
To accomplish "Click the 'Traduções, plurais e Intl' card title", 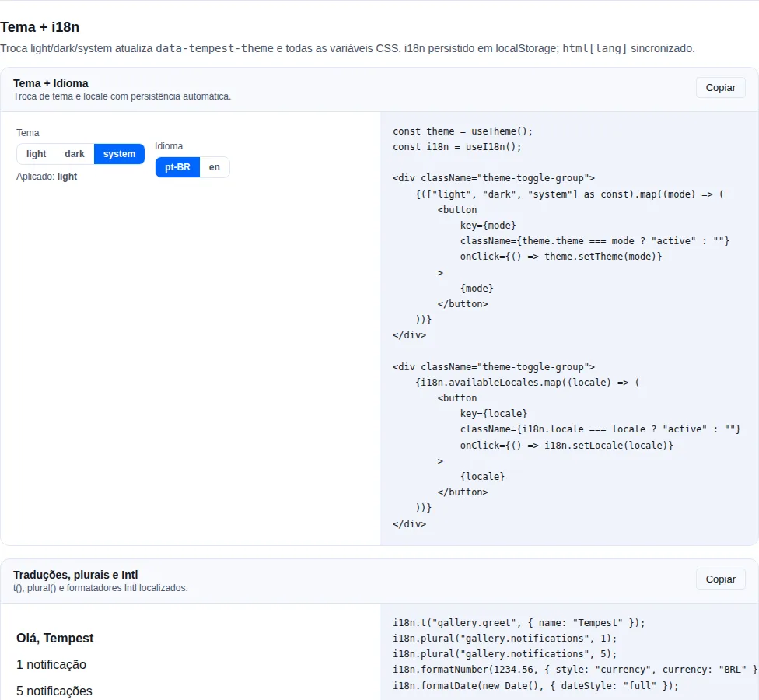I will 75,575.
